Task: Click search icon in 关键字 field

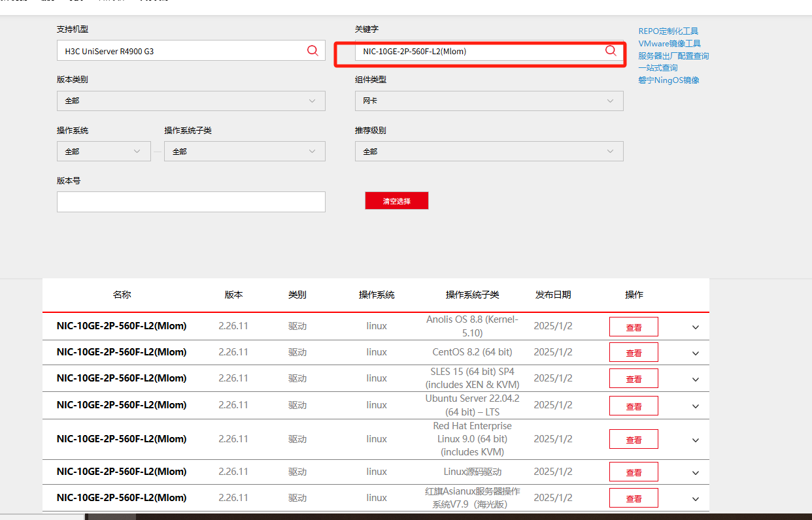Action: 611,50
